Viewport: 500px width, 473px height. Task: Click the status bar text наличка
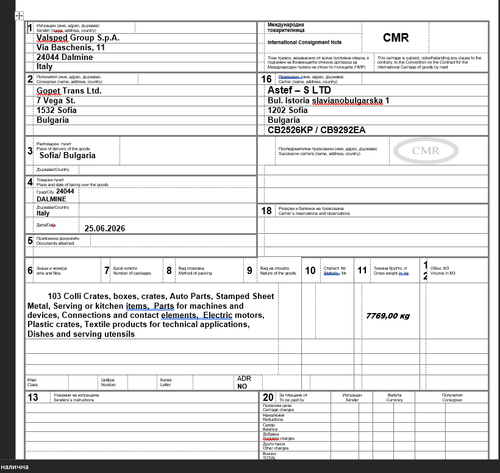(x=14, y=467)
